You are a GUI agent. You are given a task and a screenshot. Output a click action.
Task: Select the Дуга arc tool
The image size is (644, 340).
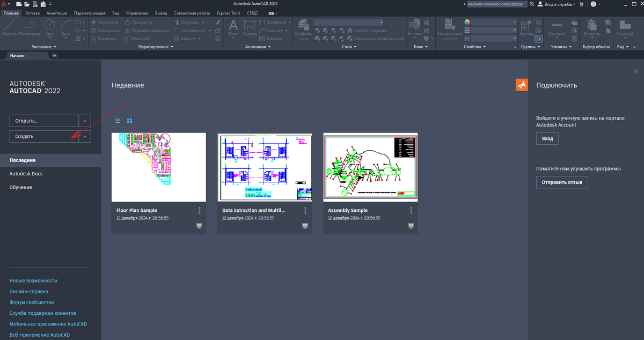(x=66, y=28)
